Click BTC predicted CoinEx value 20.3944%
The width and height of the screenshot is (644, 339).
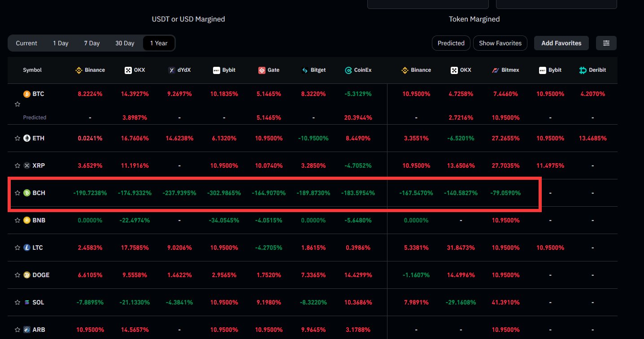pos(358,117)
